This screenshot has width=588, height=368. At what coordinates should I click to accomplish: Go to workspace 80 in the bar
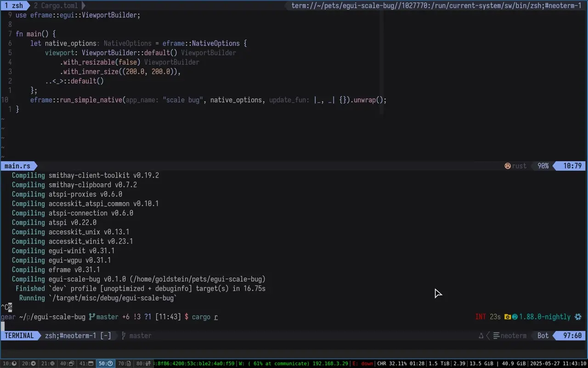143,363
